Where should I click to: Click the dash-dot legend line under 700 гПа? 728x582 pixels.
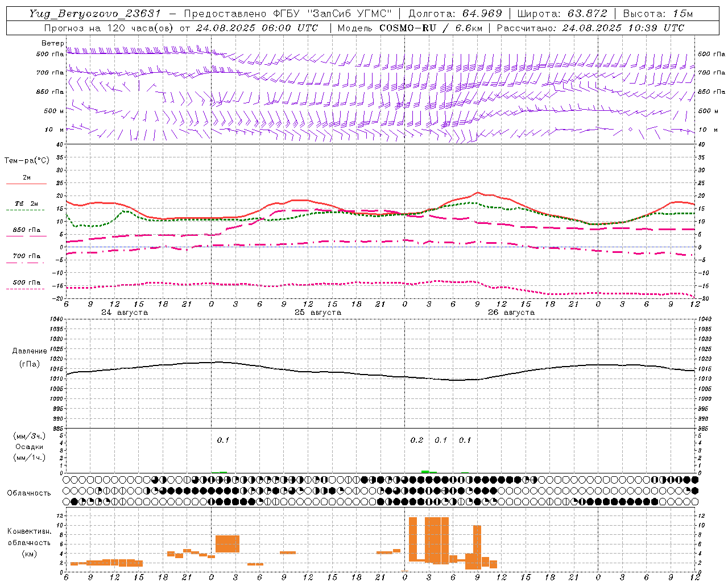pyautogui.click(x=26, y=263)
